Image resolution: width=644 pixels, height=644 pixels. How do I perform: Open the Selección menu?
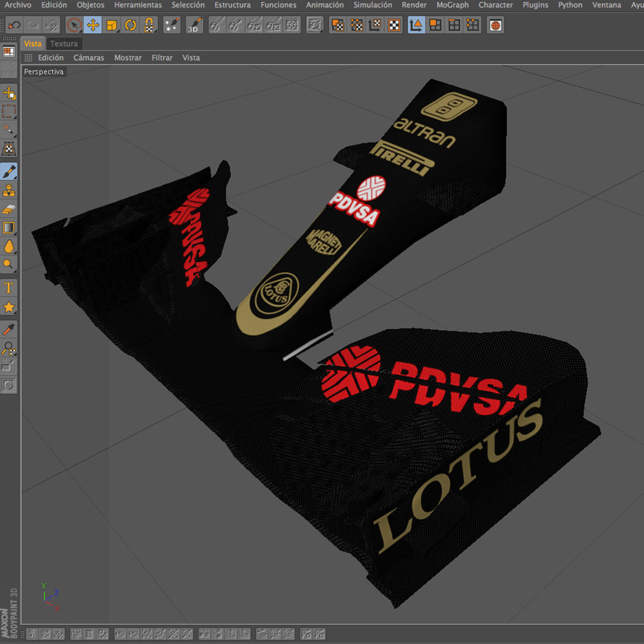click(x=188, y=5)
